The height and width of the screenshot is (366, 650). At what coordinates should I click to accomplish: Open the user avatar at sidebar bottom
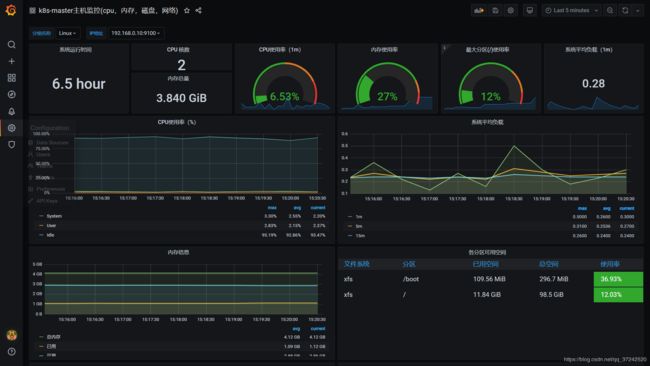pos(12,335)
